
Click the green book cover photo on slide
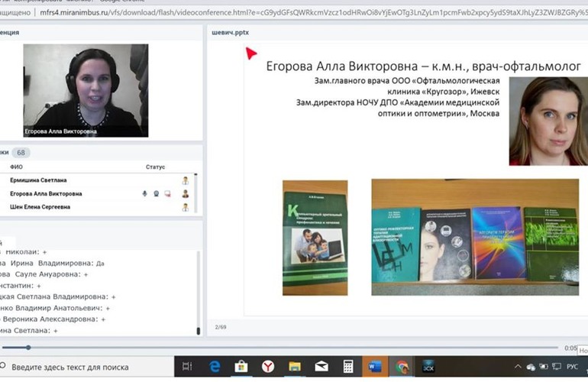click(315, 238)
